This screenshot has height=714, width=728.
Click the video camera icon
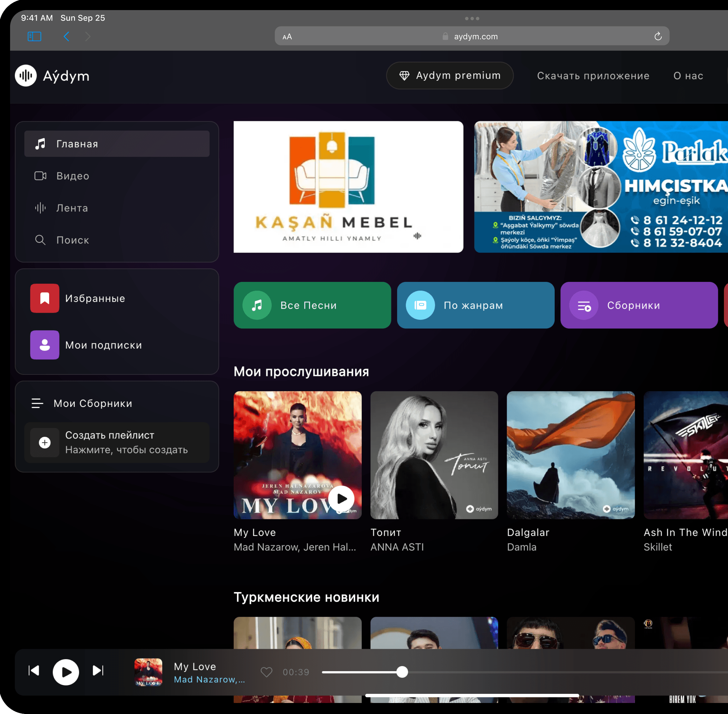40,176
